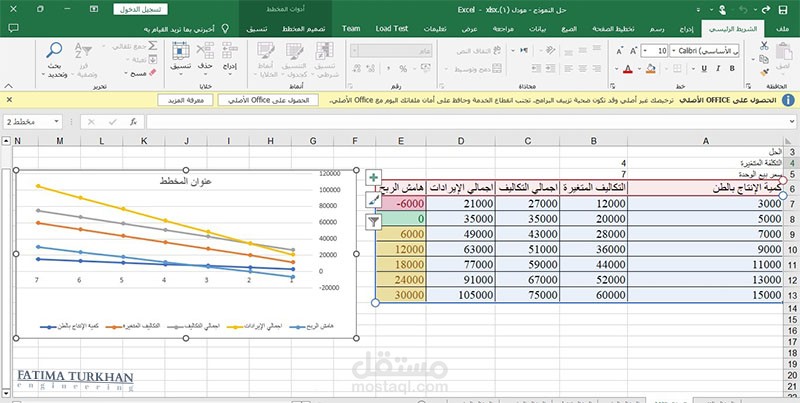Click the Increase Font Size icon
800x403 pixels.
633,51
